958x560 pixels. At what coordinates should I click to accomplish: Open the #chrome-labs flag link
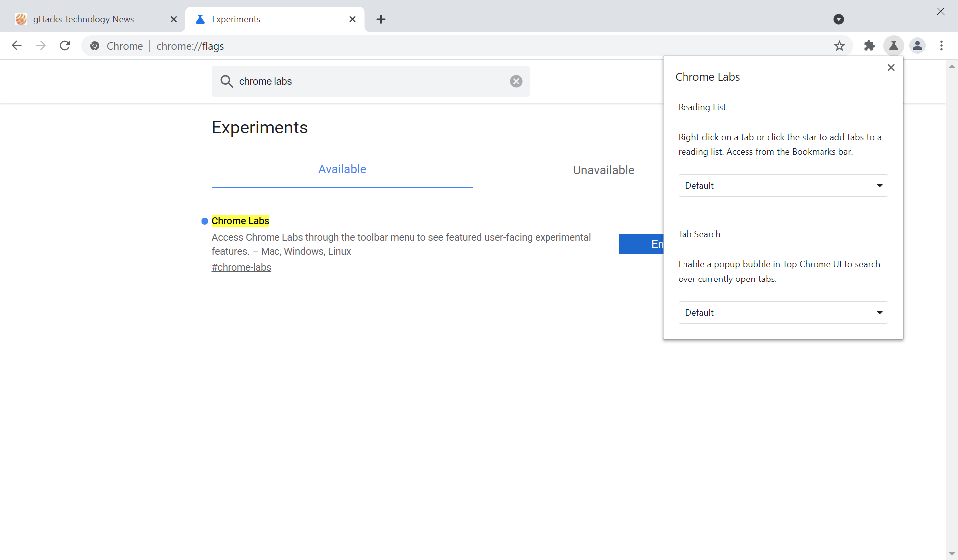click(x=241, y=267)
